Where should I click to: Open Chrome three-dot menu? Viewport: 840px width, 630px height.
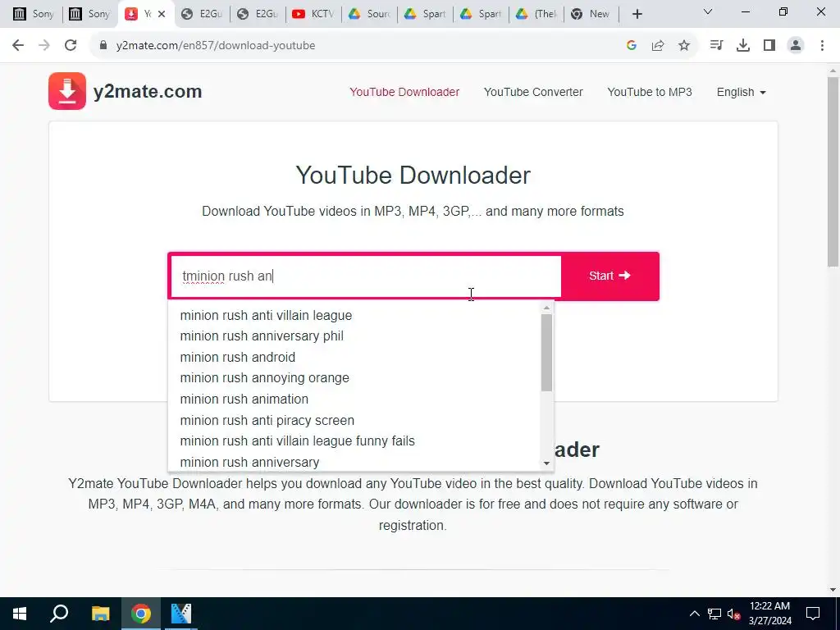tap(822, 46)
